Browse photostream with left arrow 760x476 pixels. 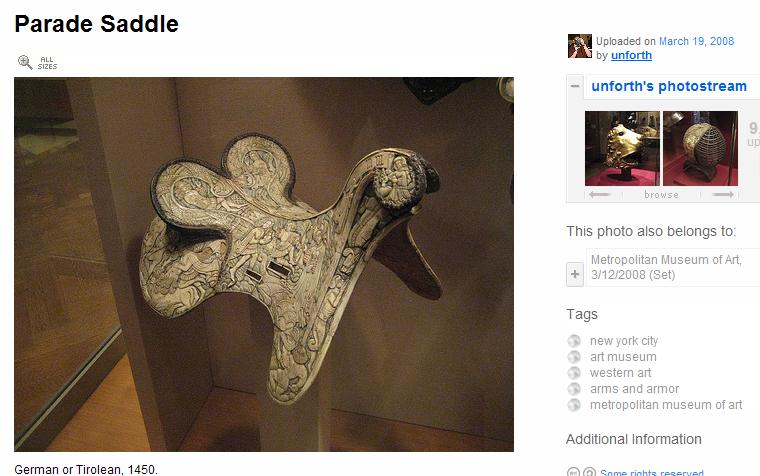[600, 194]
